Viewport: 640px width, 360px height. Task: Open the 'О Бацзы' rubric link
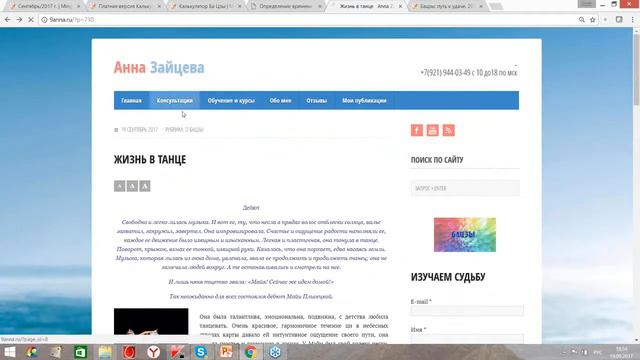point(194,130)
